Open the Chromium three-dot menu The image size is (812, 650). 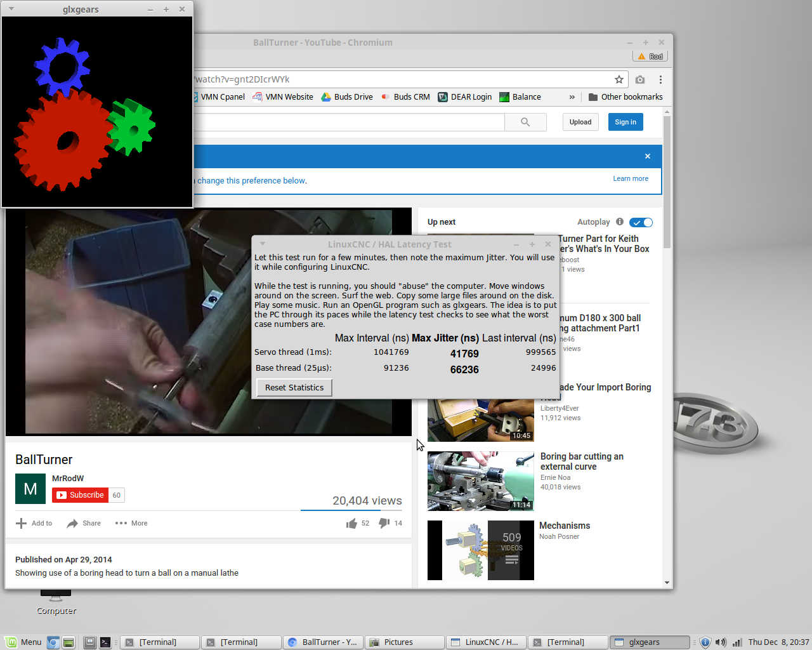[x=660, y=79]
